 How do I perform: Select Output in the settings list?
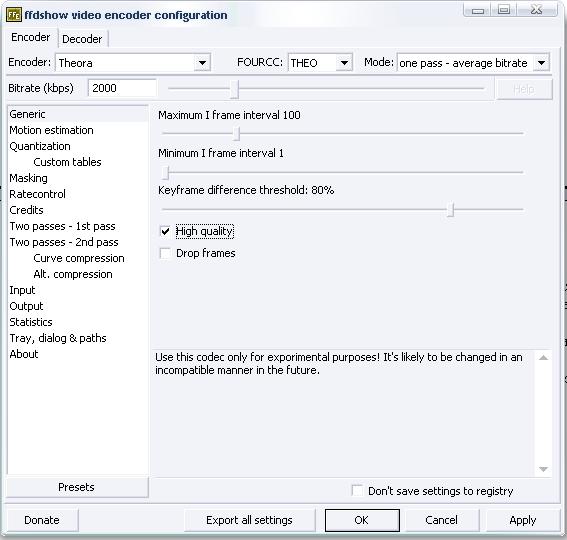[x=26, y=306]
